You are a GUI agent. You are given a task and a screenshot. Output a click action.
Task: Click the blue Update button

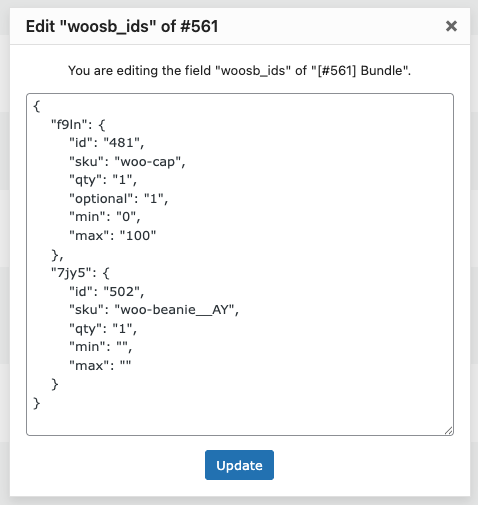[x=239, y=465]
